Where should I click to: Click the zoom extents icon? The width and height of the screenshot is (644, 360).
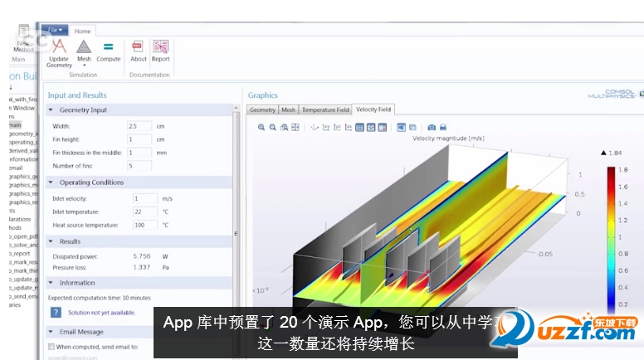click(x=295, y=127)
